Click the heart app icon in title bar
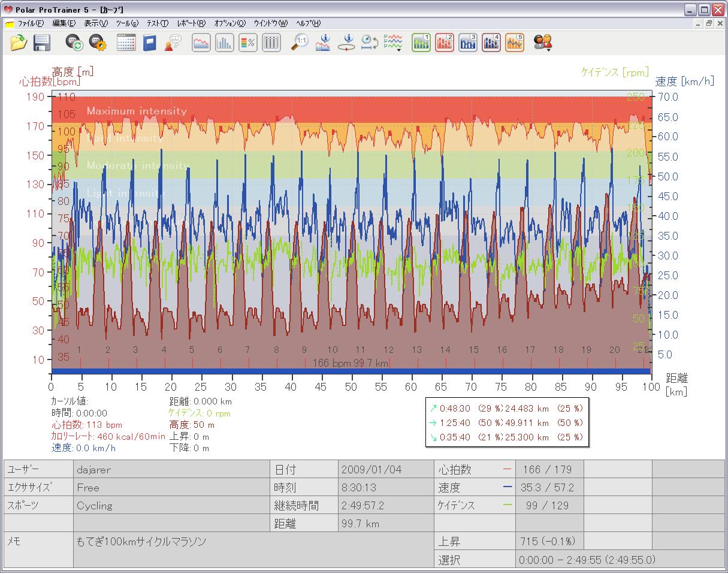 coord(8,10)
